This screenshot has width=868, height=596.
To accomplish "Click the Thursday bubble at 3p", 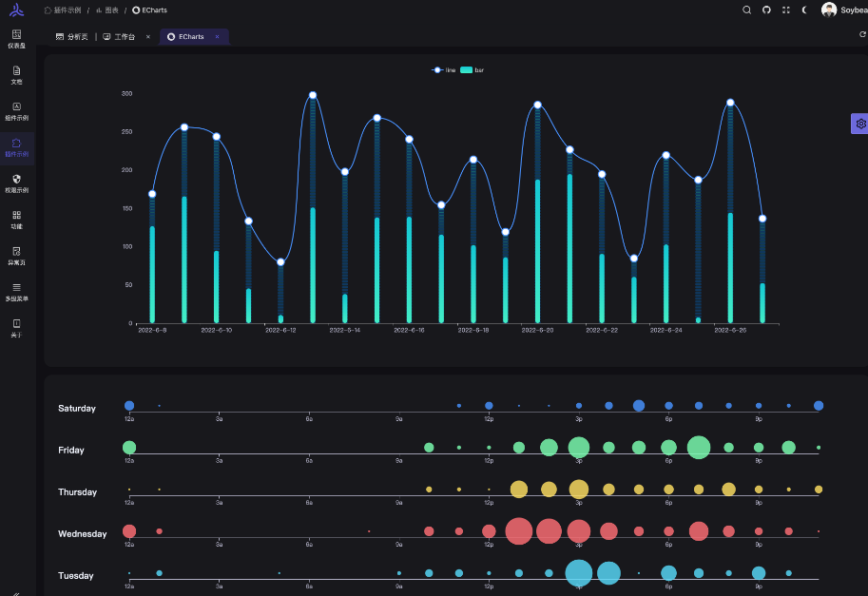I will 578,490.
